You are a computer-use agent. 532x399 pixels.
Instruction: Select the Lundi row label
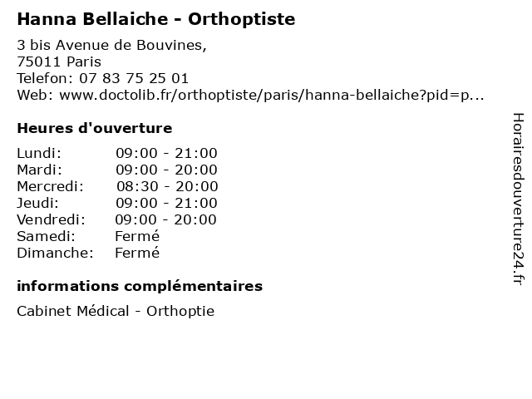[x=39, y=153]
